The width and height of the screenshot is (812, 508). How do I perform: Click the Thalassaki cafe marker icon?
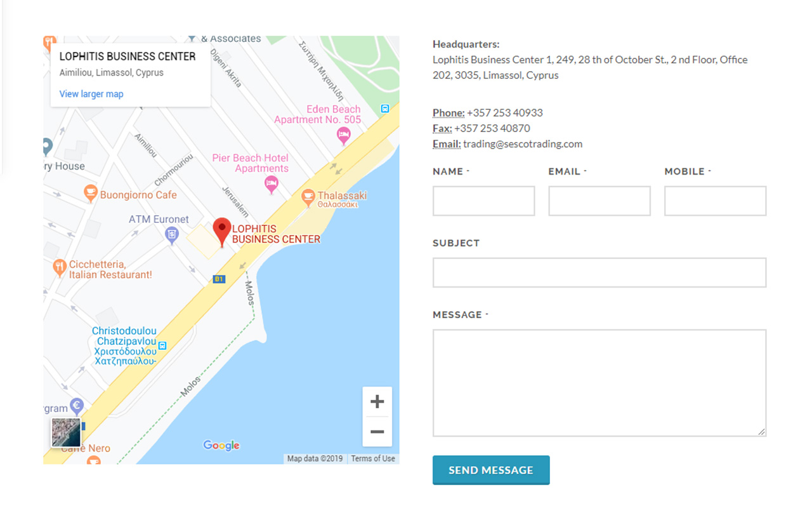pos(308,197)
